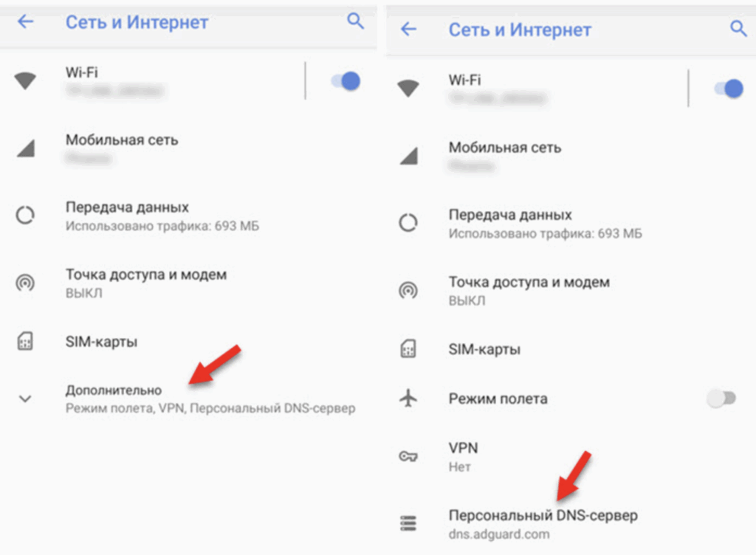Tap the VPN key icon

pyautogui.click(x=408, y=456)
